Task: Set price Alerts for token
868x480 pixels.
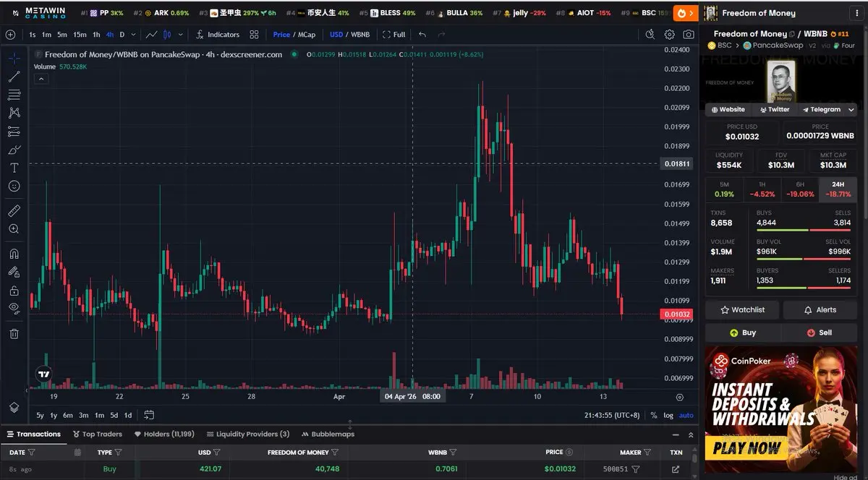Action: click(x=820, y=309)
